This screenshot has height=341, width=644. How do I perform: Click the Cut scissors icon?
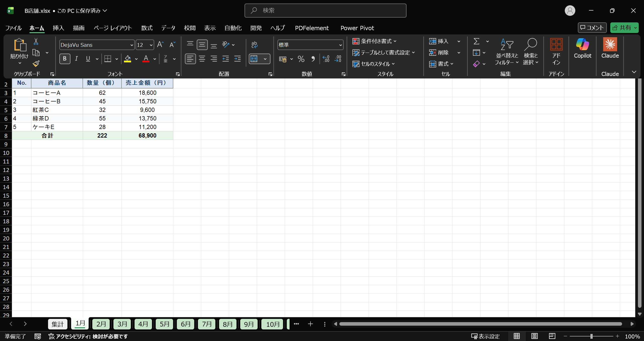(x=36, y=41)
